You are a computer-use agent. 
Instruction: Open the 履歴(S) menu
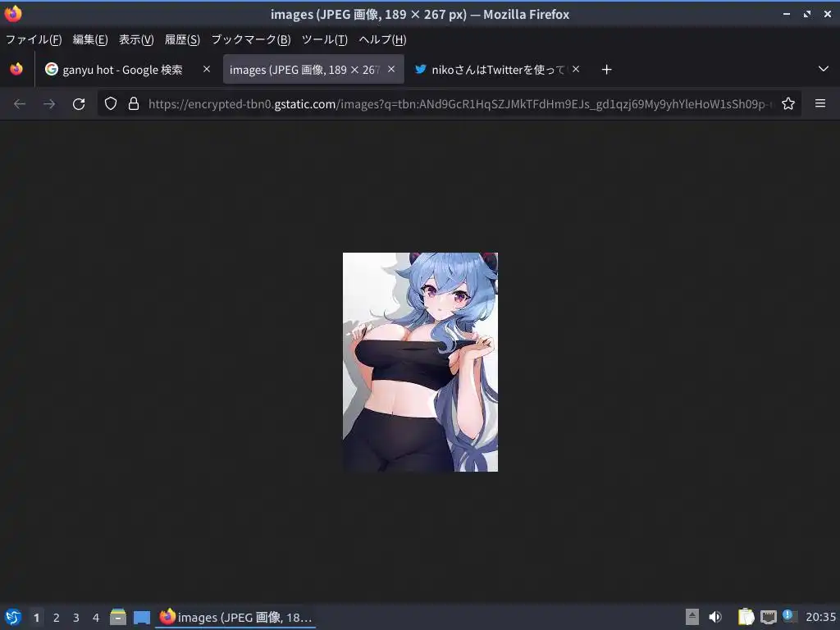tap(182, 39)
